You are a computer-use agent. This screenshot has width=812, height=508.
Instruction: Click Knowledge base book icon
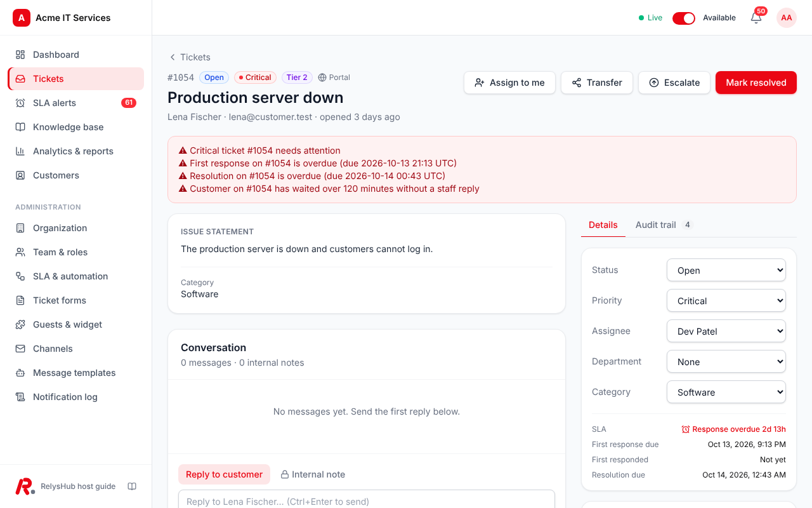pyautogui.click(x=20, y=127)
